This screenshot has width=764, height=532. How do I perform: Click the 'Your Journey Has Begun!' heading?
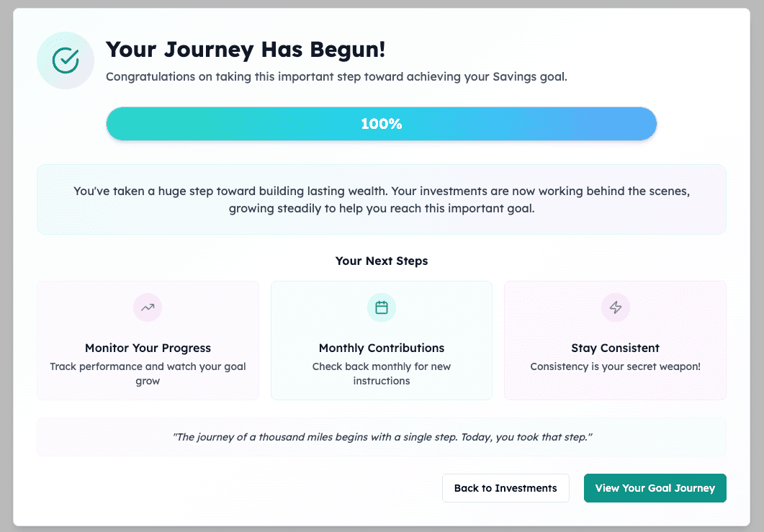(x=246, y=49)
